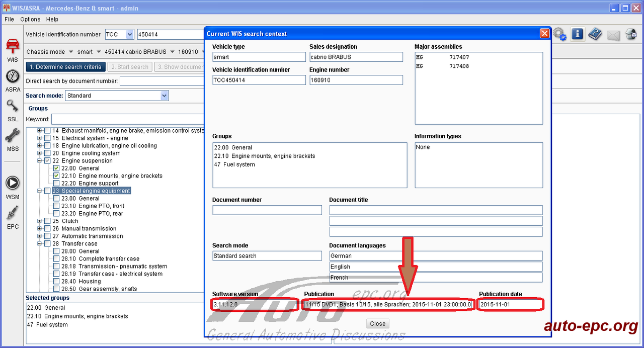Screen dimensions: 644x348
Task: Click the vehicle identification number field 450414
Action: 170,35
